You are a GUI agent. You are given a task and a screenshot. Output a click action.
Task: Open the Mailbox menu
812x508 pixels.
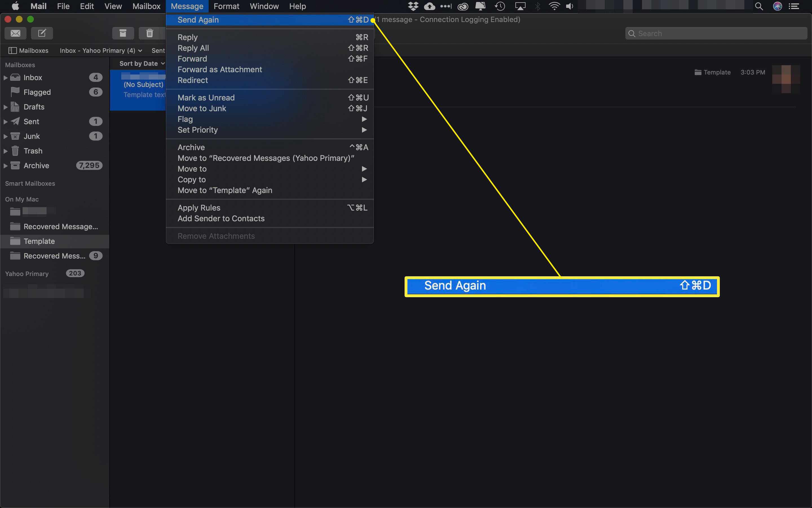pos(146,6)
